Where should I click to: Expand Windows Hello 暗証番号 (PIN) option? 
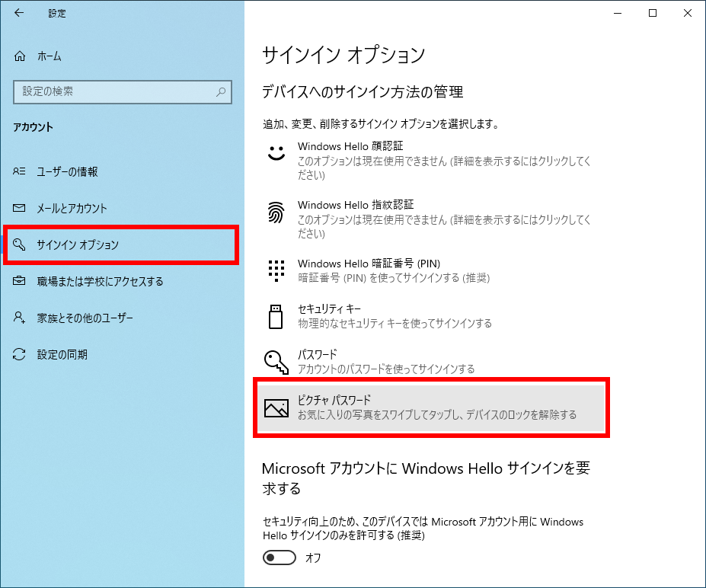pyautogui.click(x=431, y=270)
